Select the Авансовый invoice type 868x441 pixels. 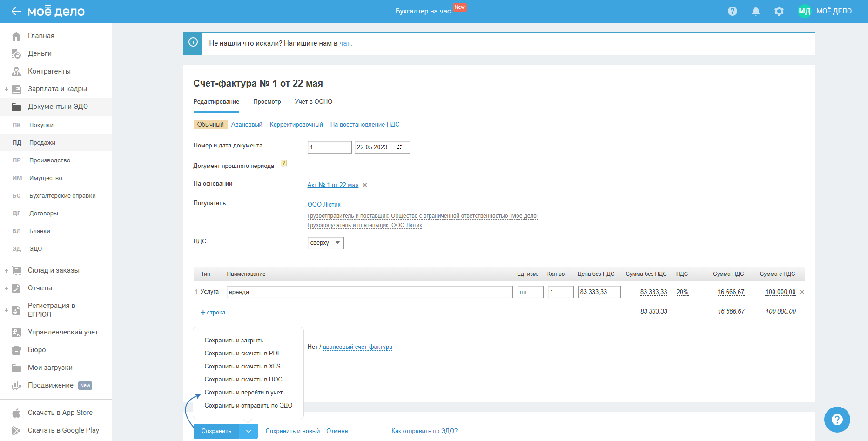coord(247,125)
